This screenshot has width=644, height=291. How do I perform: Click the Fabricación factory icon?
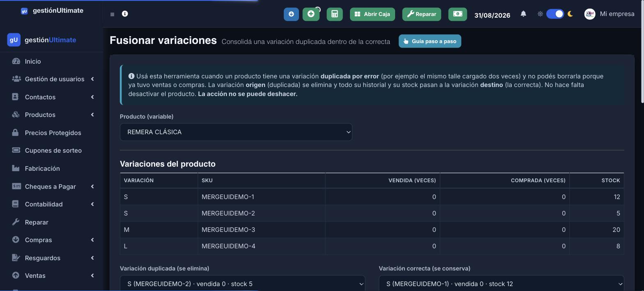click(16, 168)
